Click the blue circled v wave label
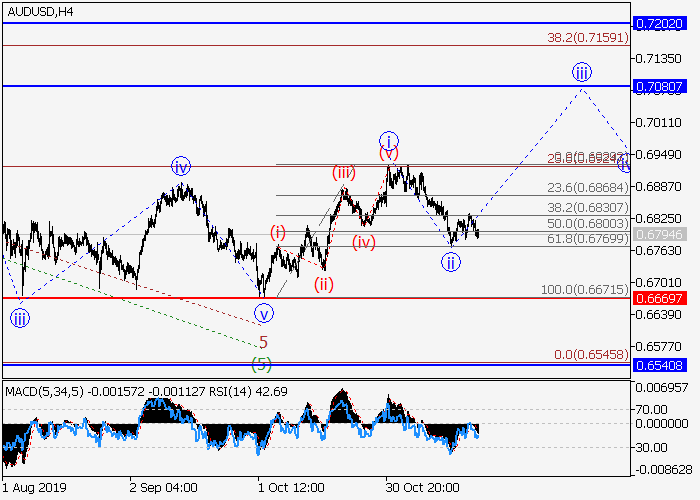 click(264, 312)
